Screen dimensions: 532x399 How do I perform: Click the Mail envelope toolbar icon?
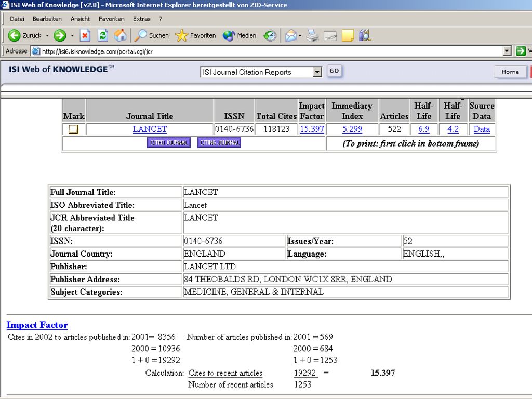(x=291, y=35)
